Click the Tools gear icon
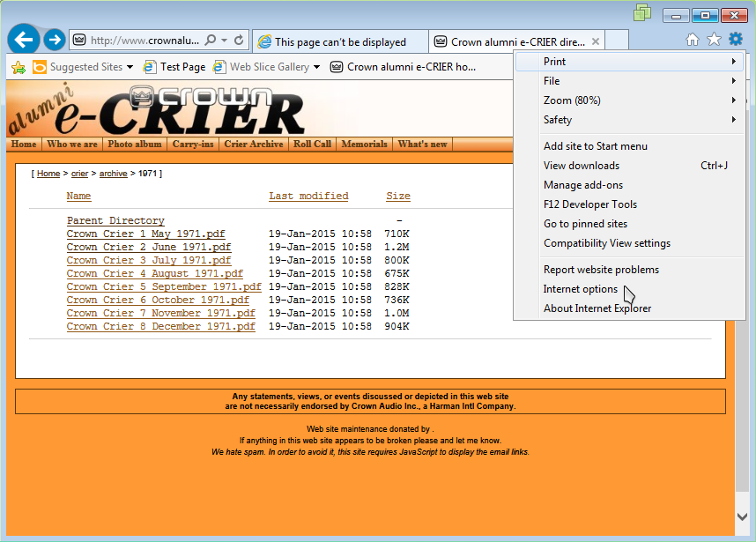The height and width of the screenshot is (542, 756). tap(736, 40)
